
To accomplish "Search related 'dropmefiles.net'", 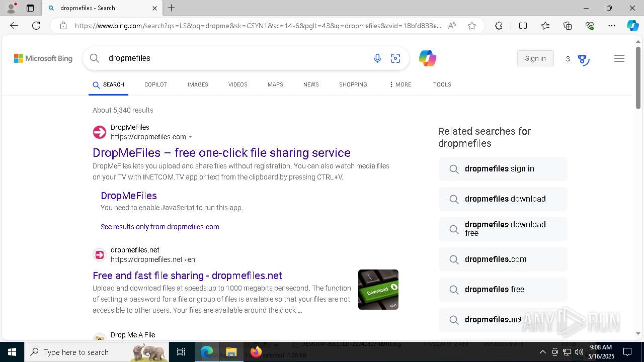I will (503, 320).
